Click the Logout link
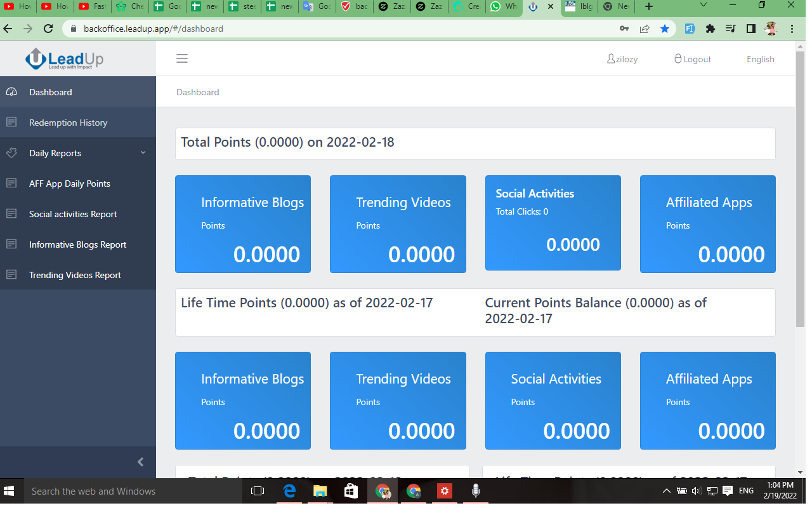 pyautogui.click(x=692, y=59)
